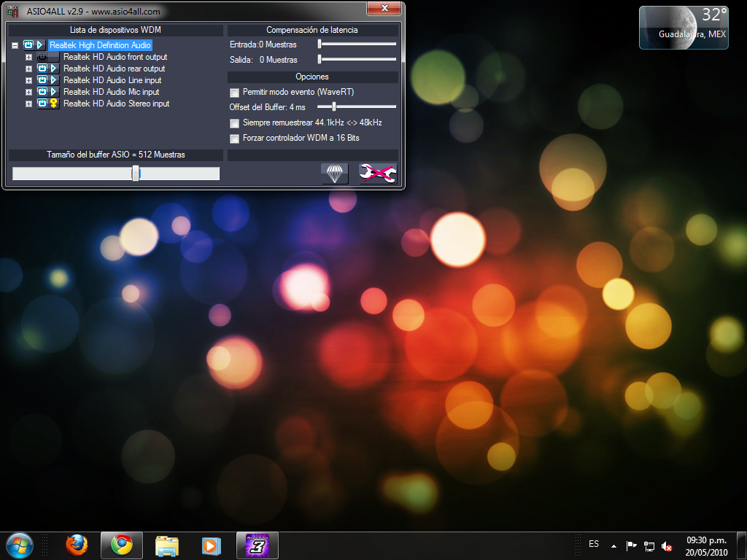
Task: Select Realtek HD Audio rear output label
Action: tap(115, 68)
